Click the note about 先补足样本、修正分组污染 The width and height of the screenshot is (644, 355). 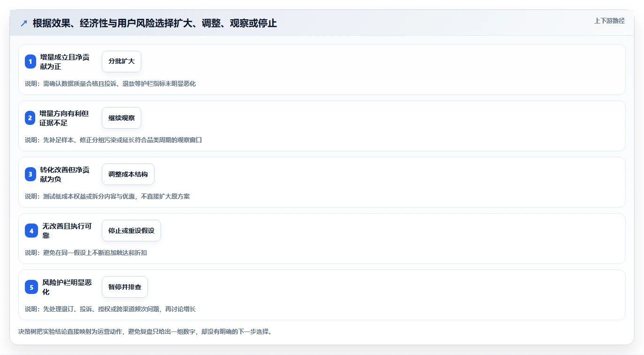click(114, 140)
